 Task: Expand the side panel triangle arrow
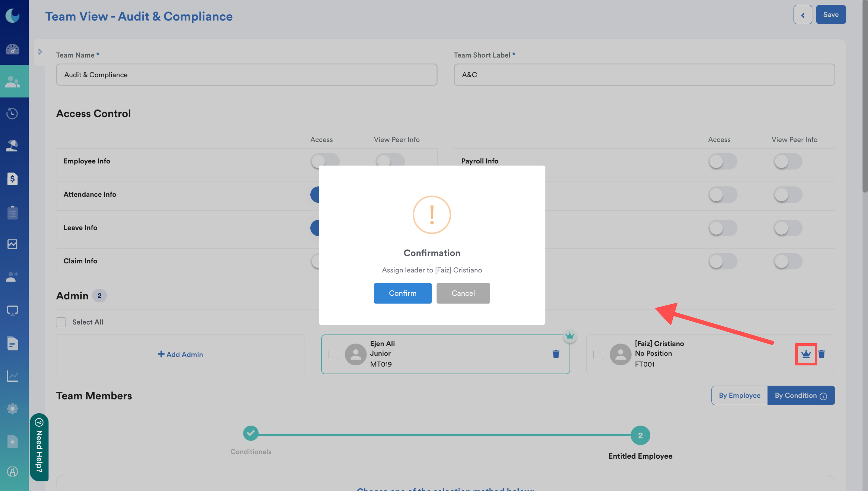[x=40, y=52]
